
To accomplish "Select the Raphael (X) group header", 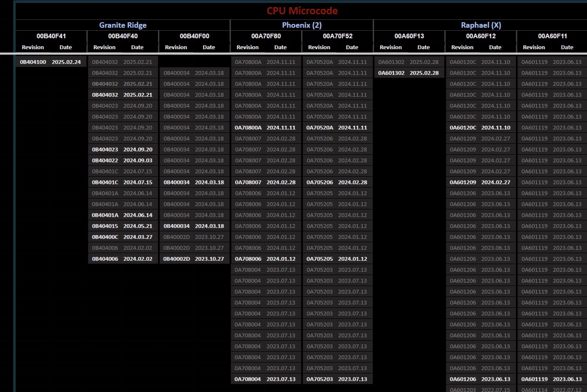I will (481, 25).
